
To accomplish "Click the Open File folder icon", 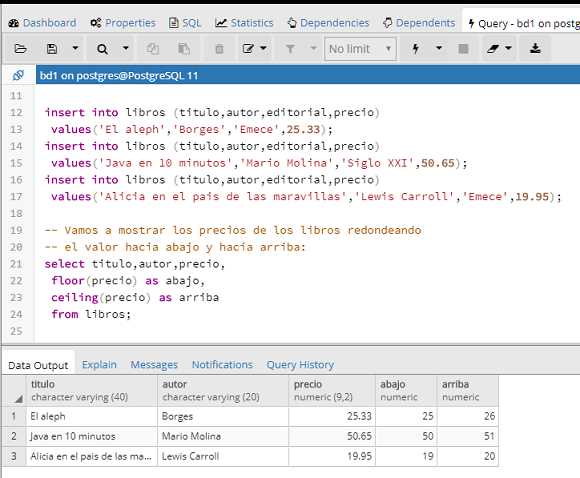I will click(x=20, y=48).
